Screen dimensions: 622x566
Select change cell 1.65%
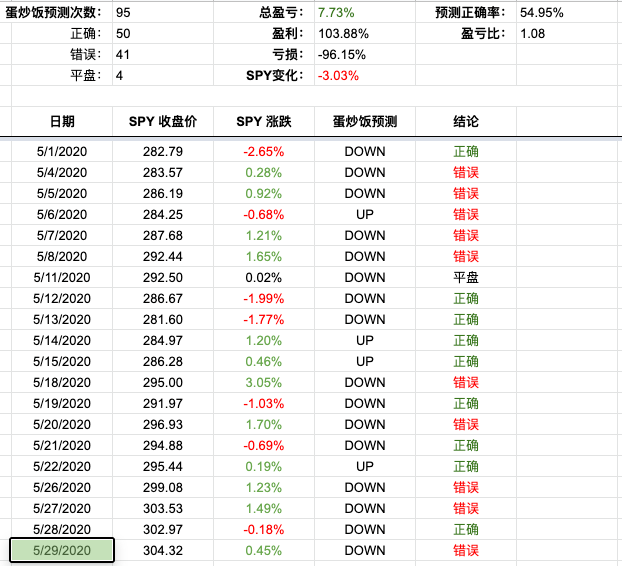[x=264, y=257]
